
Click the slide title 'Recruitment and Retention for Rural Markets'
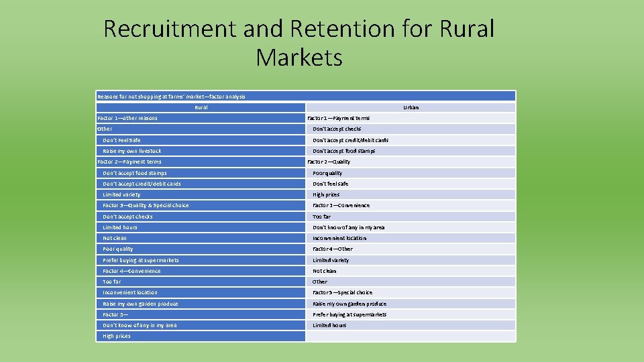[x=299, y=42]
